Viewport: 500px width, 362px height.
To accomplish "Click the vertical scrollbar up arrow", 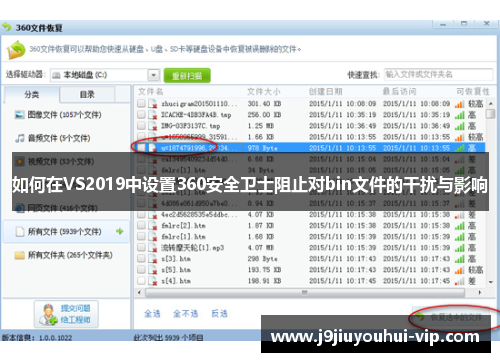I will tap(490, 104).
